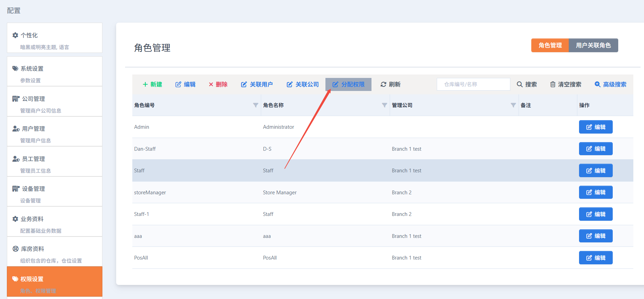Open 高级搜索 advanced search
This screenshot has width=644, height=299.
611,84
